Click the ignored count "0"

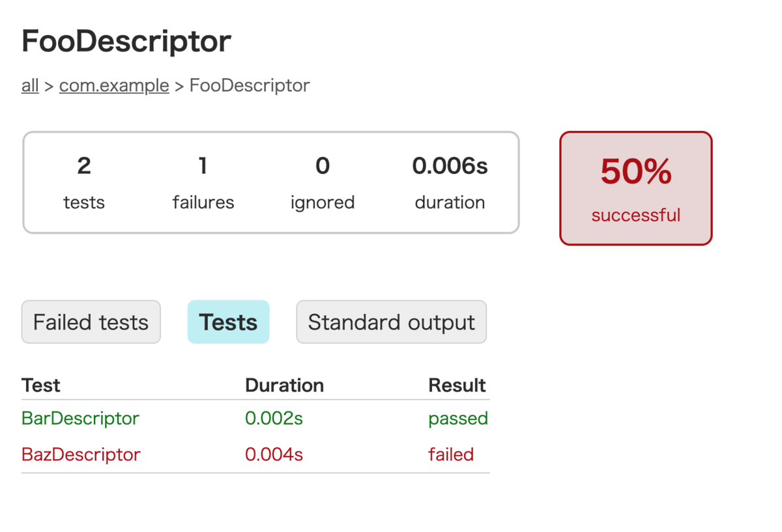pyautogui.click(x=323, y=167)
